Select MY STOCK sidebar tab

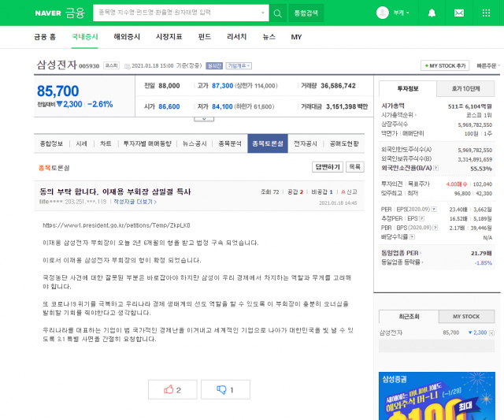point(466,317)
